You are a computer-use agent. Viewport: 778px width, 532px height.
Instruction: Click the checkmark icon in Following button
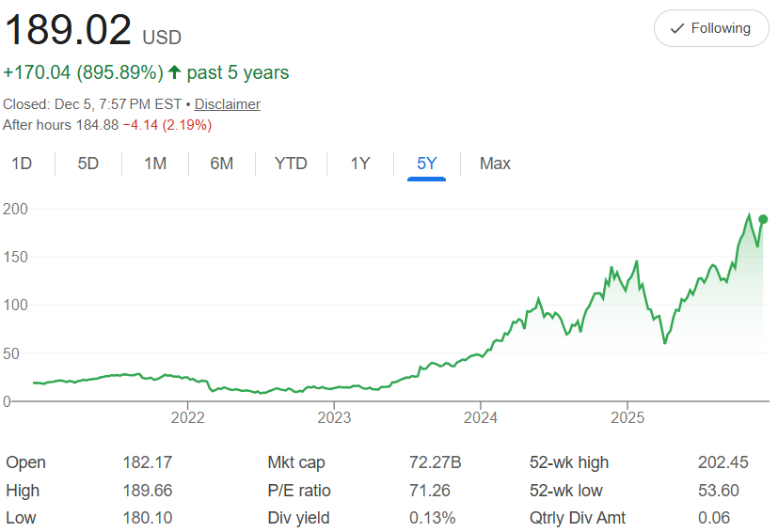pos(676,28)
